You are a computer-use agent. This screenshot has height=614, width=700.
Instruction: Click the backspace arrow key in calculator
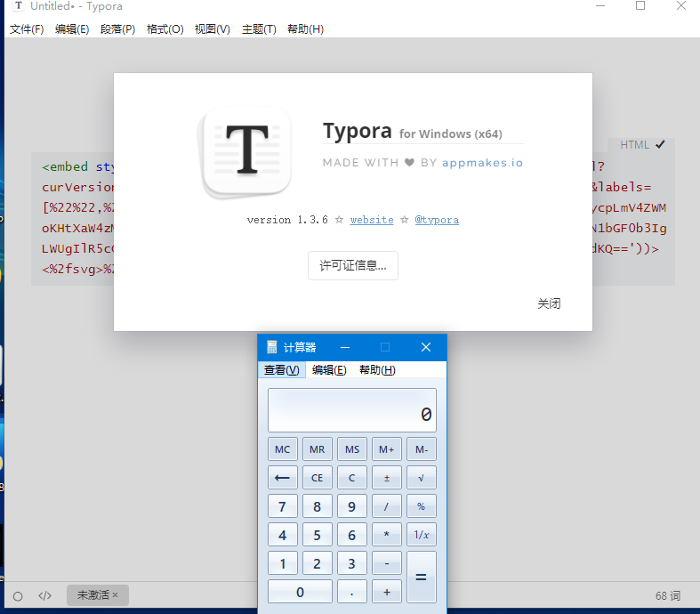283,478
